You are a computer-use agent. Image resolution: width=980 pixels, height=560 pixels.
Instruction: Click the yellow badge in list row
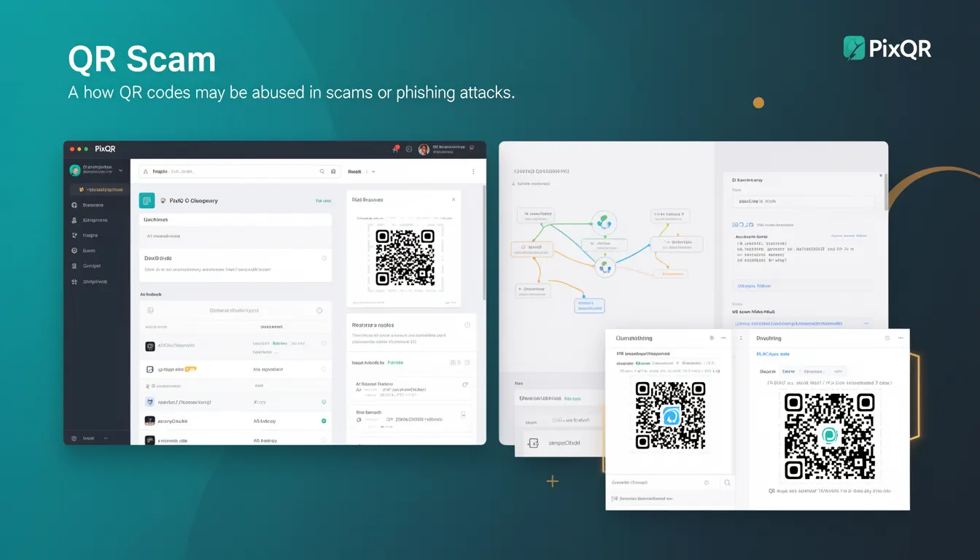point(191,369)
